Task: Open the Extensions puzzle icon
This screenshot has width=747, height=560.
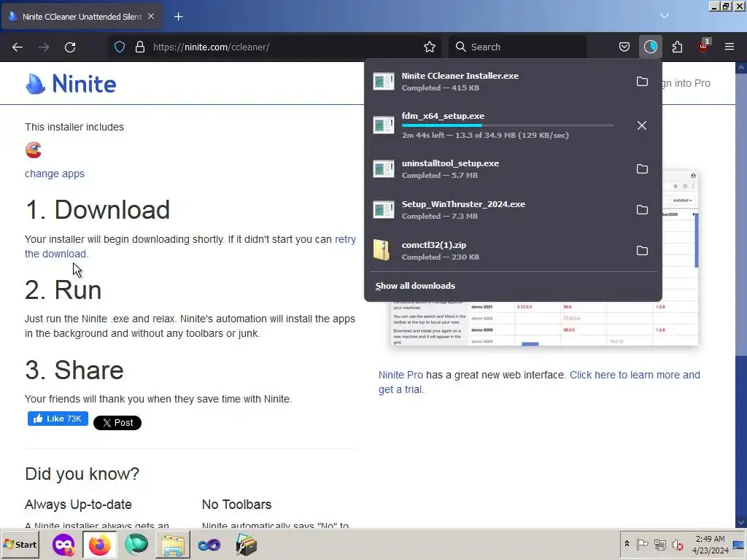Action: (677, 47)
